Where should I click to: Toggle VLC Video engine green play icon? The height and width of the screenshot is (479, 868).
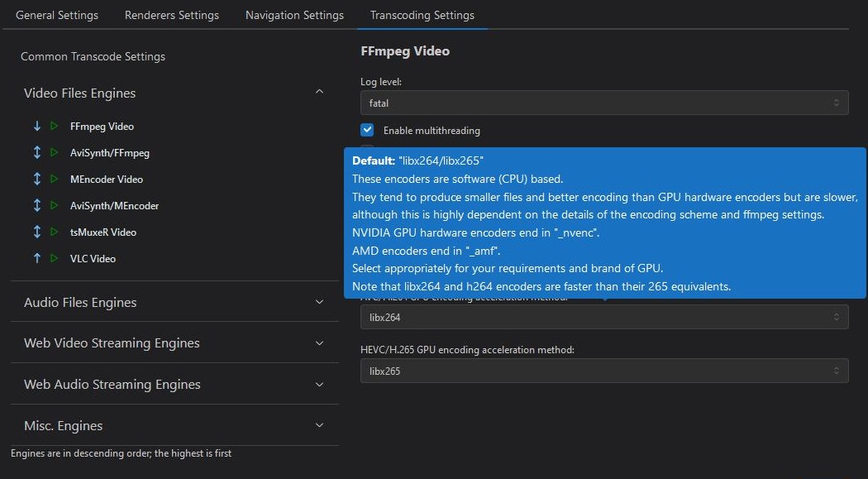[55, 258]
